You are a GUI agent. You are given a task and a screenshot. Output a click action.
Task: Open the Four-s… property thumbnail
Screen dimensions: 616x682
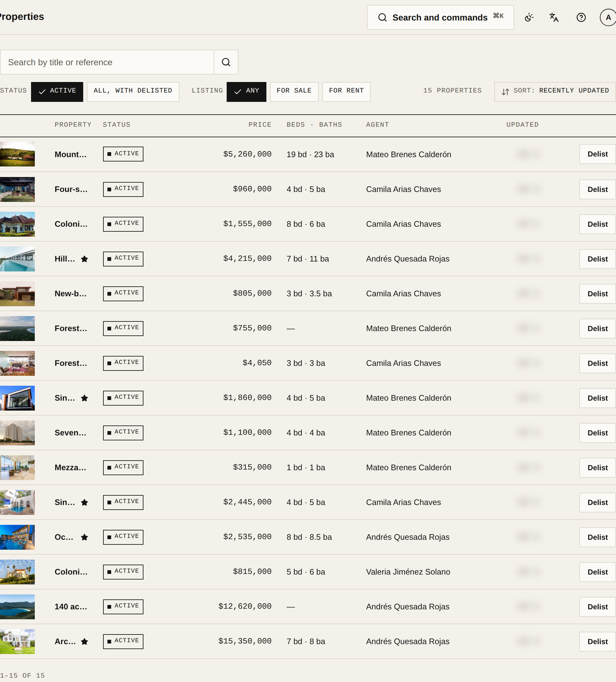(x=17, y=189)
